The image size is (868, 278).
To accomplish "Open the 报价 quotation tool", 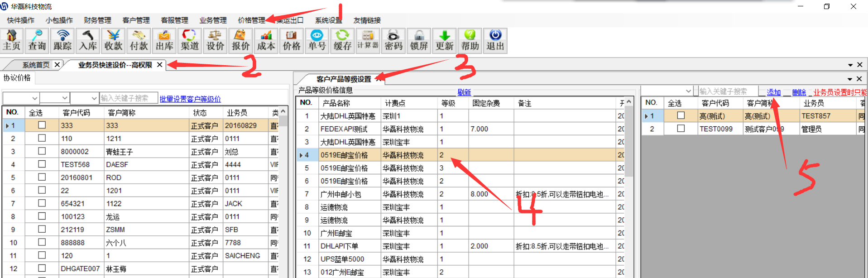I will 240,40.
